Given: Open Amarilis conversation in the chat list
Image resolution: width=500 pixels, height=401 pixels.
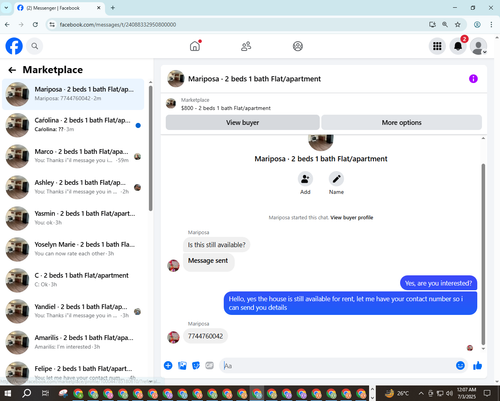Looking at the screenshot, I should click(x=73, y=342).
